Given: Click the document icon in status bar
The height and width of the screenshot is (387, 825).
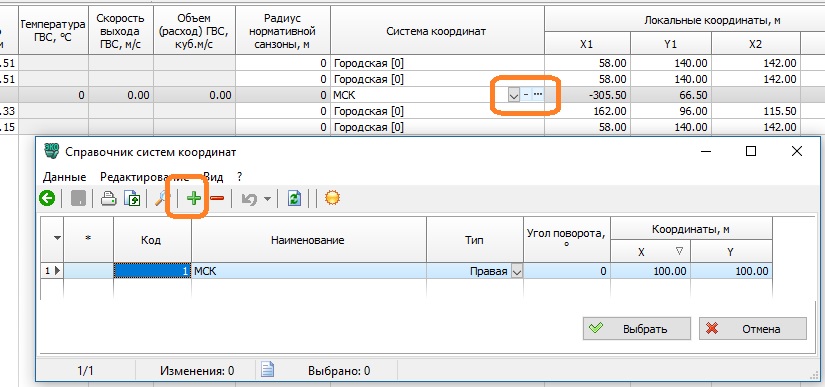Looking at the screenshot, I should 268,370.
